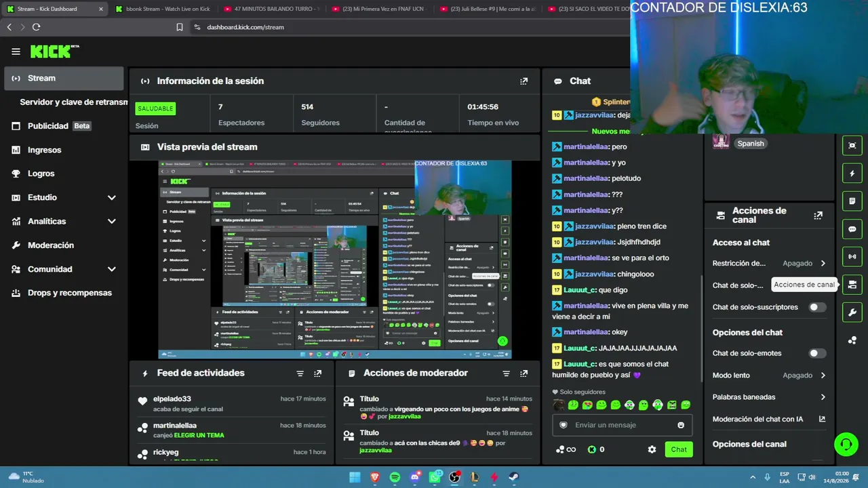868x488 pixels.
Task: Switch to bbonk Stream browser tab
Action: tap(162, 9)
